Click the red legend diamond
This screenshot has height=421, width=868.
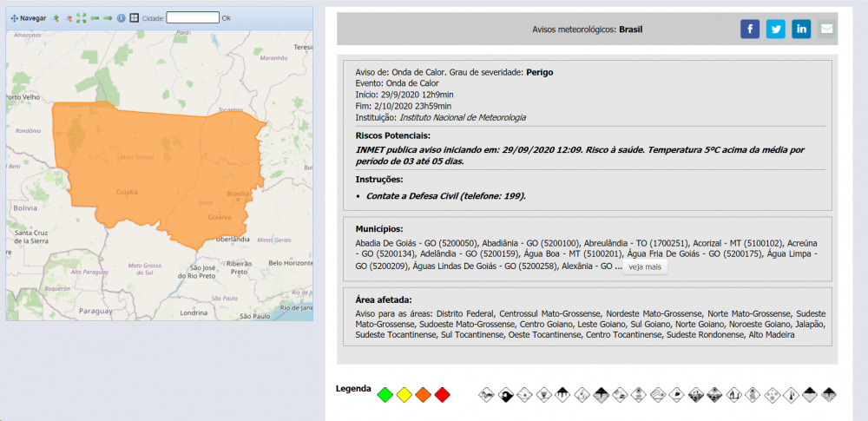point(443,395)
